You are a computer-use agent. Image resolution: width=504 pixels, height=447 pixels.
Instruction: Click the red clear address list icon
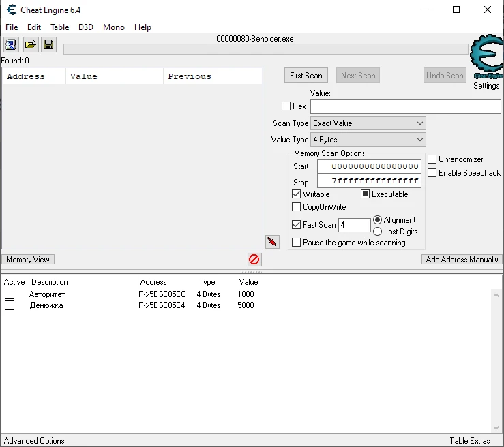point(254,260)
